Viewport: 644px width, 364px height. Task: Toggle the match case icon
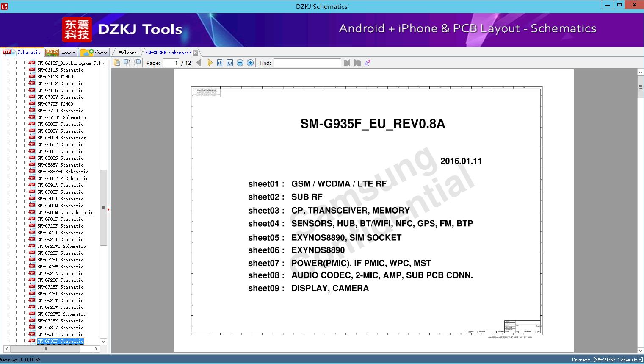[368, 63]
